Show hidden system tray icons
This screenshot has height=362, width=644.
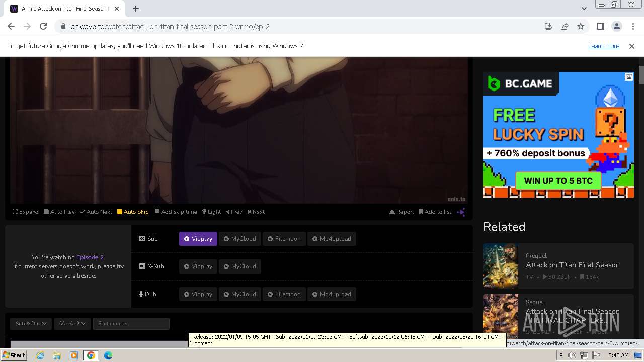coord(561,355)
